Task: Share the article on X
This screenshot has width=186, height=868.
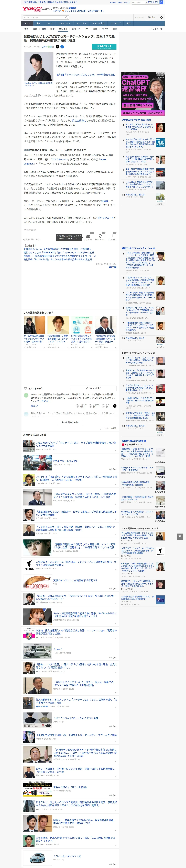Action: pyautogui.click(x=57, y=47)
